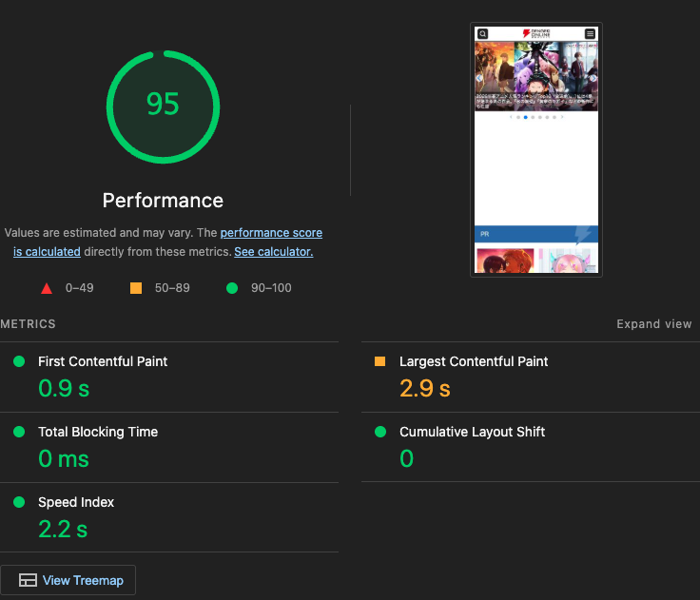This screenshot has height=600, width=700.
Task: Click the treemap icon beside View Treemap
Action: coord(28,581)
